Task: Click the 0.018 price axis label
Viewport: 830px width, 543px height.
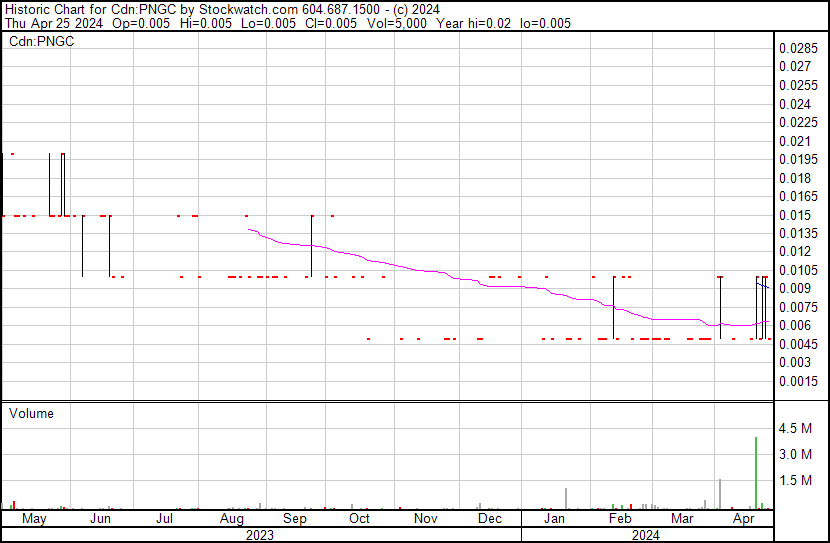Action: (x=795, y=178)
